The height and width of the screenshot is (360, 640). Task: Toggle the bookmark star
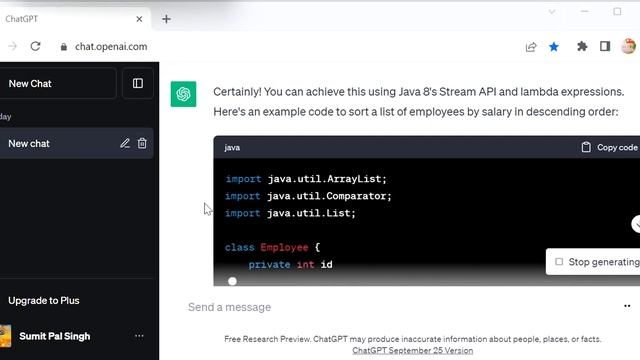click(x=554, y=47)
